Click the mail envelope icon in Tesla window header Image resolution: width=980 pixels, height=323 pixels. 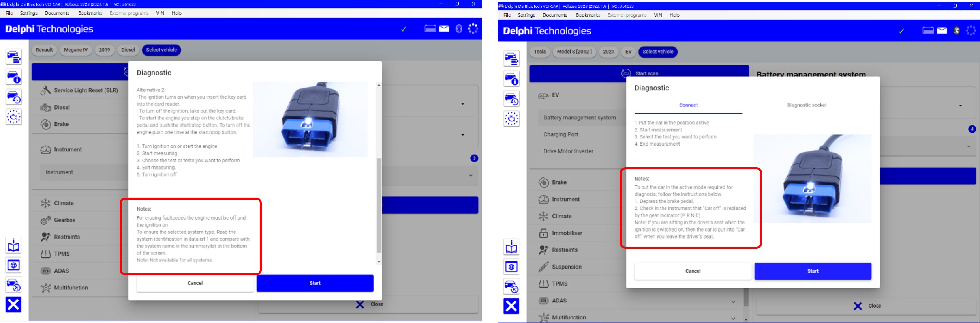[942, 31]
